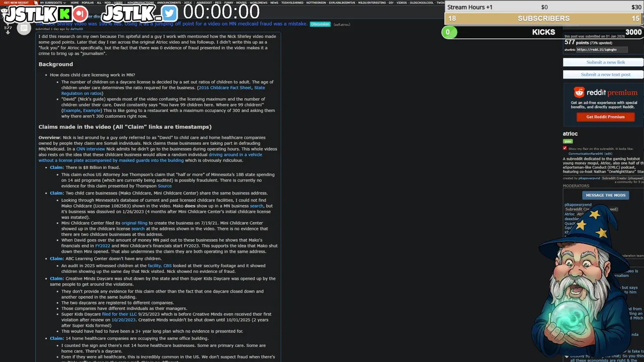This screenshot has height=362, width=644.
Task: Click Claim link for '14 home healthcare companies'
Action: (x=56, y=338)
